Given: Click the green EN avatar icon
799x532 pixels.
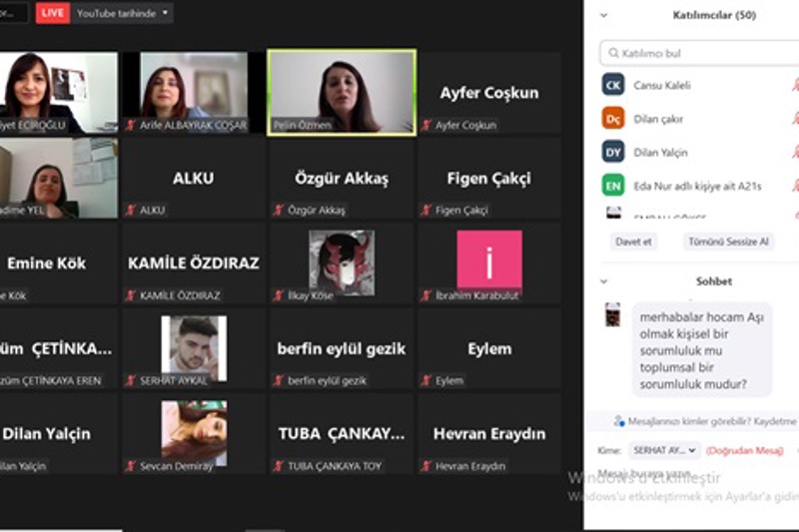Looking at the screenshot, I should click(613, 185).
